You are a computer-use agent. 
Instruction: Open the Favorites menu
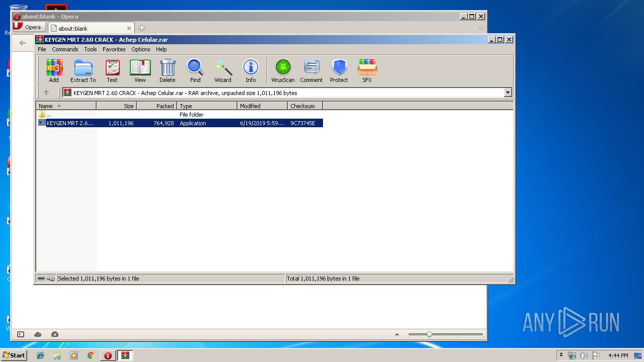click(114, 49)
